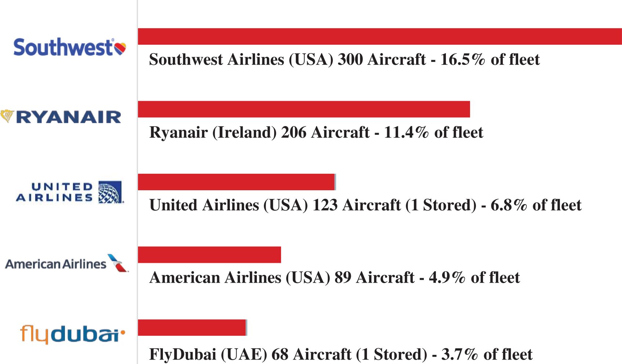Click the American Airlines wordmark in logo
Viewport: 622px width, 364px height.
(56, 264)
